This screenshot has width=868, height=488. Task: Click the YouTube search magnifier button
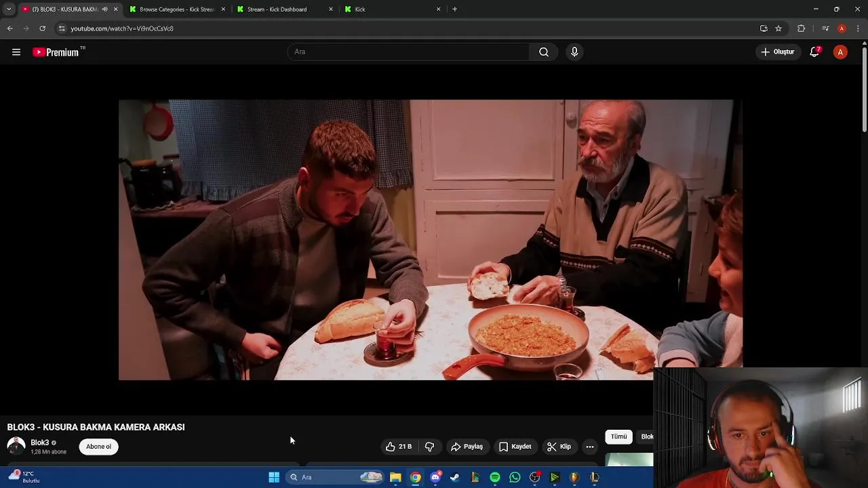pyautogui.click(x=544, y=52)
